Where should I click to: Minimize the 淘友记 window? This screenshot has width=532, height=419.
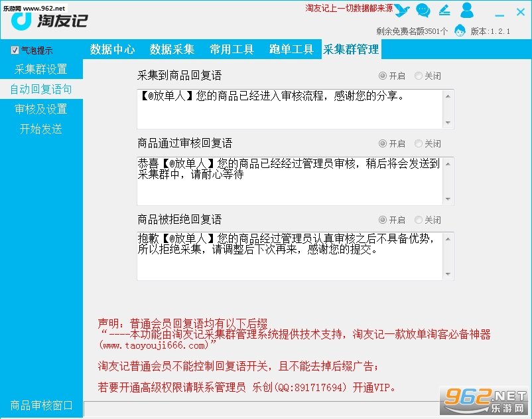coord(499,15)
